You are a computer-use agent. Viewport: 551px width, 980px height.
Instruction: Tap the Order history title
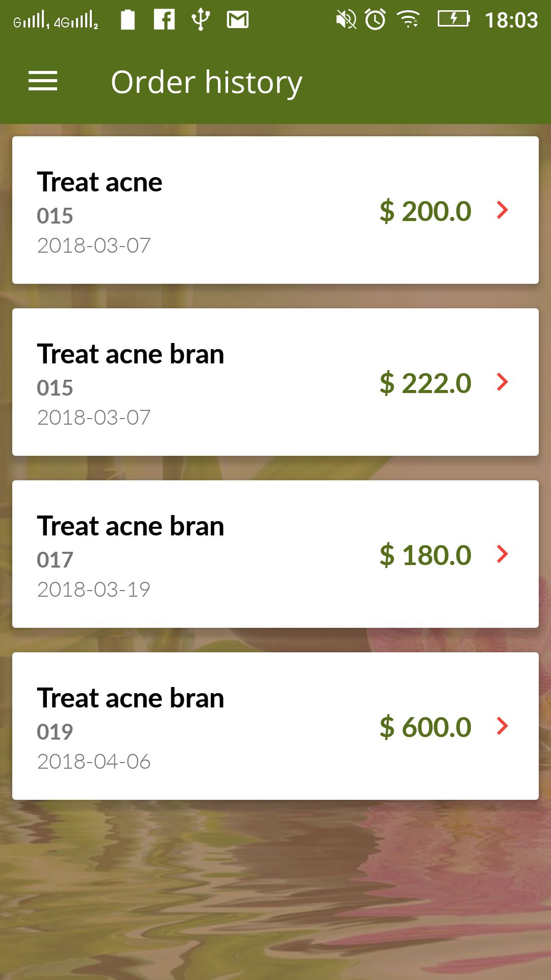tap(207, 82)
